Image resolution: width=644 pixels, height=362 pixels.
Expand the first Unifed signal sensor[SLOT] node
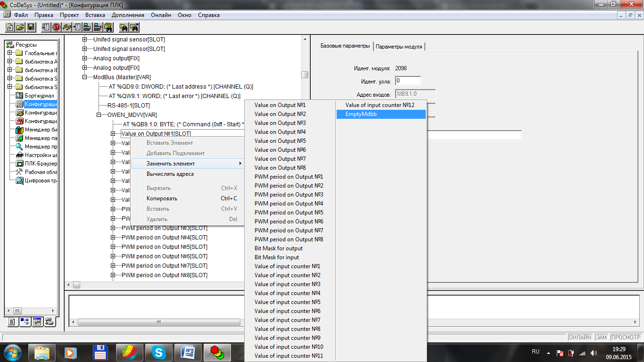coord(85,40)
